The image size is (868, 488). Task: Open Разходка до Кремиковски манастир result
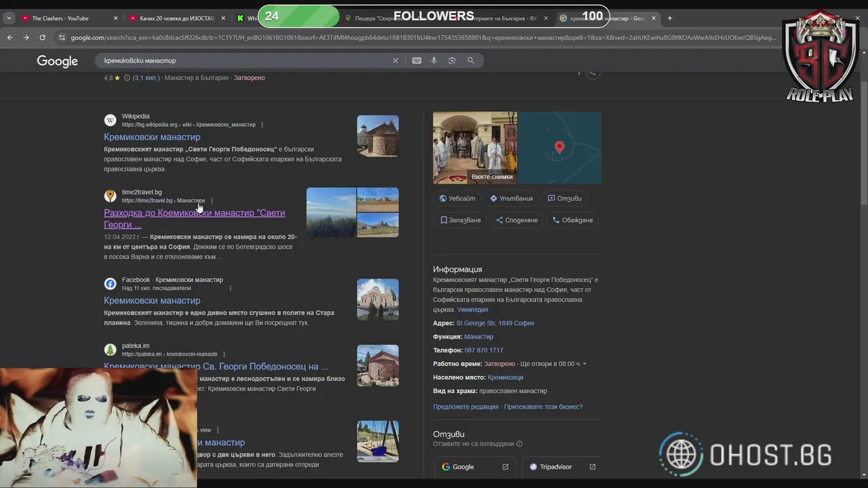194,218
